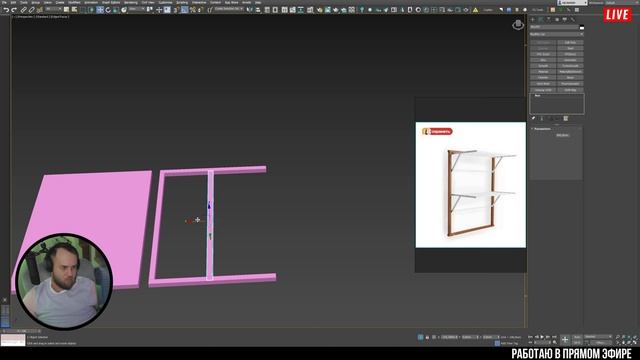Activate the Select and Manipulate tool

[x=159, y=9]
